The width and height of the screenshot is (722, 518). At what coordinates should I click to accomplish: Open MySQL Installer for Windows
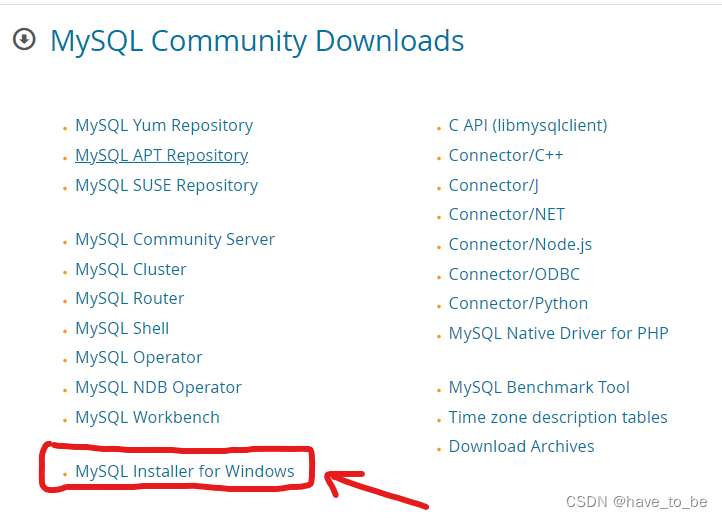tap(185, 471)
